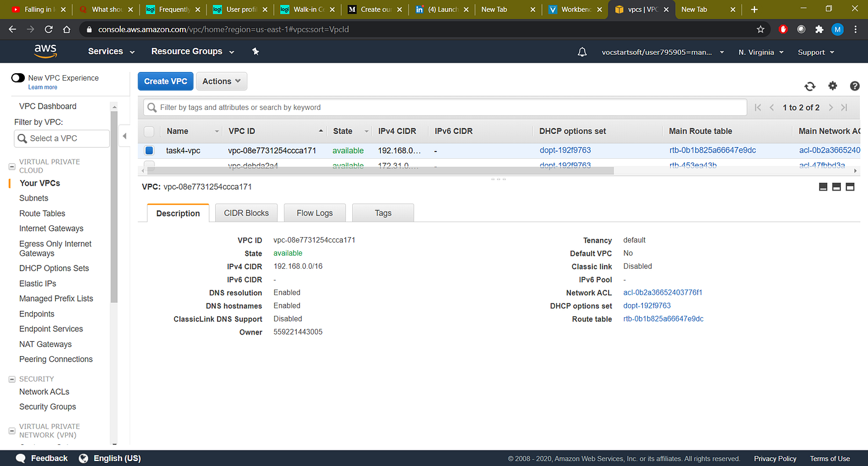Click the Feedback speech-bubble icon

pos(19,458)
